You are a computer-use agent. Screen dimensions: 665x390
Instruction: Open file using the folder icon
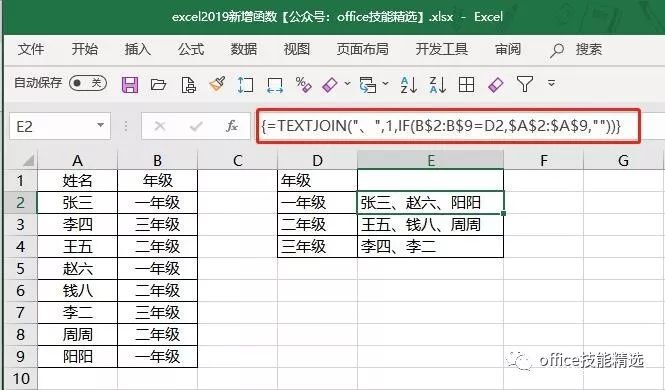pyautogui.click(x=158, y=85)
